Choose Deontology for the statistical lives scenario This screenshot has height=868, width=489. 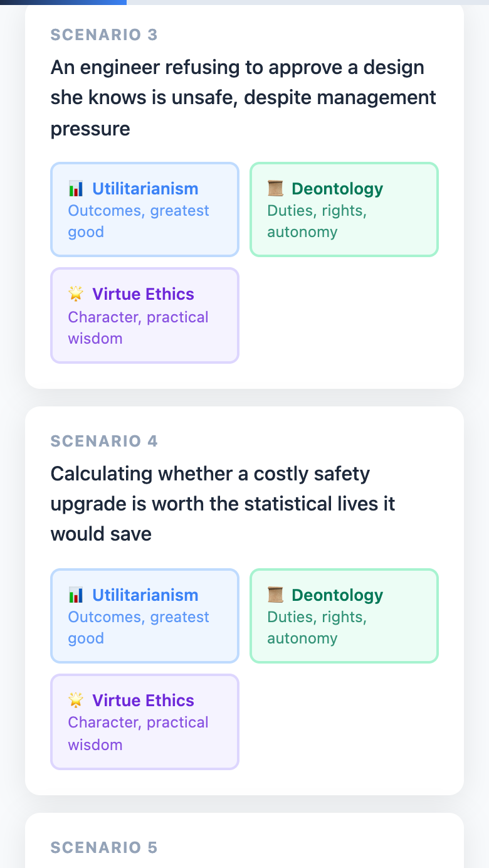click(344, 616)
